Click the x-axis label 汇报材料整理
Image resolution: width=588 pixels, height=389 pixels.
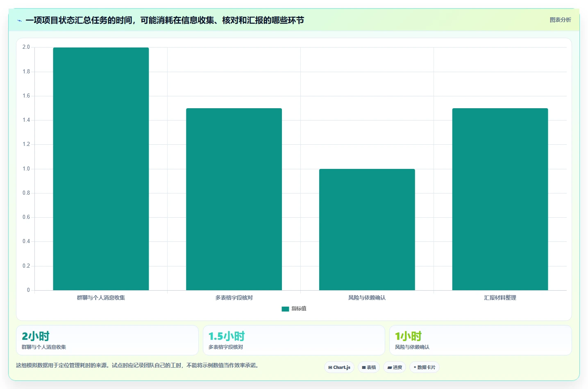tap(500, 298)
